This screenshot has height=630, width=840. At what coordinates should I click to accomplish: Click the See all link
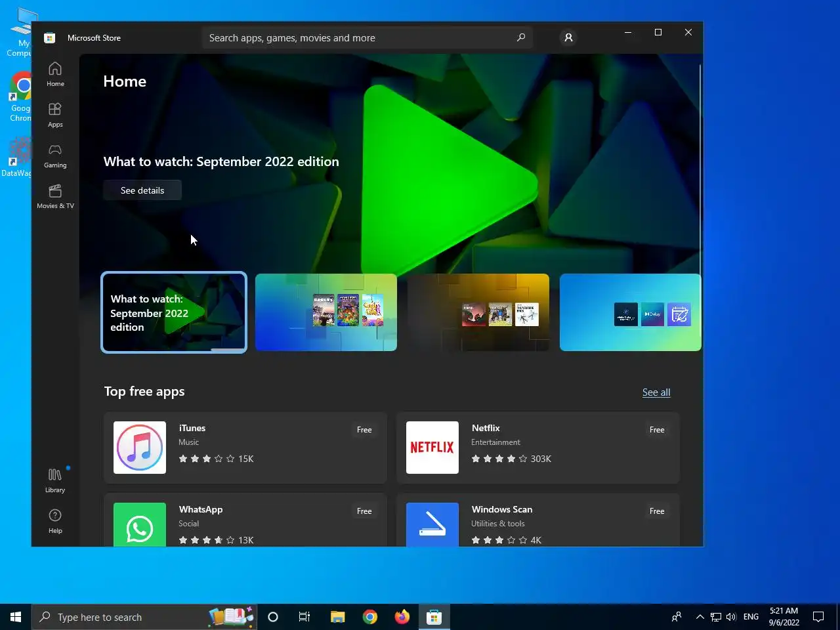click(x=656, y=392)
